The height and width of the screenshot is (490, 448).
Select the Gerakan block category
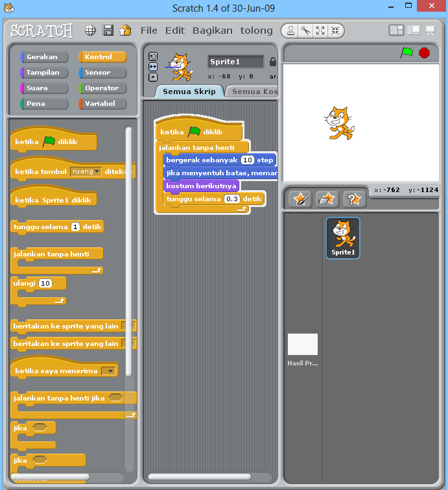[x=44, y=57]
